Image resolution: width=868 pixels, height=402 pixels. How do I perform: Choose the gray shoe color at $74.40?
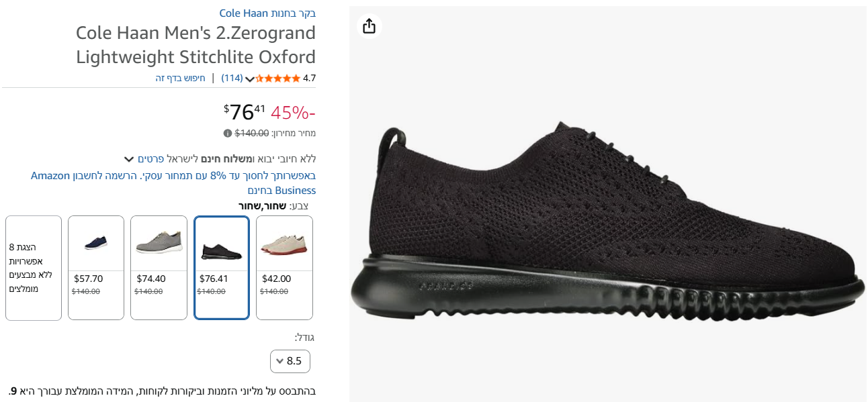[x=159, y=267]
